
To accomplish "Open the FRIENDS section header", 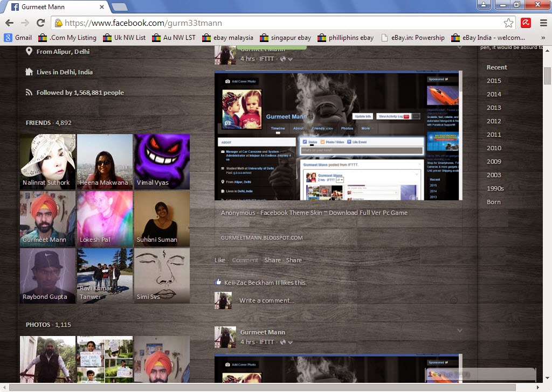I will point(49,123).
